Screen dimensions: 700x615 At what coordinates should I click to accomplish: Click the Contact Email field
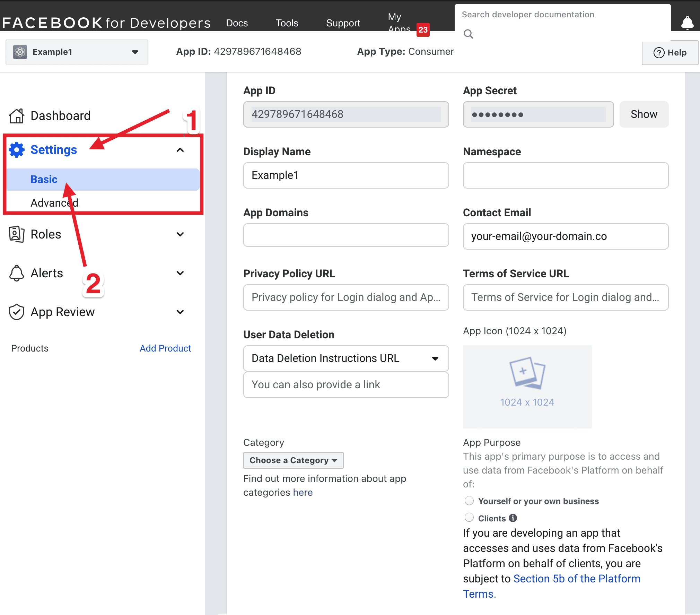pyautogui.click(x=566, y=236)
